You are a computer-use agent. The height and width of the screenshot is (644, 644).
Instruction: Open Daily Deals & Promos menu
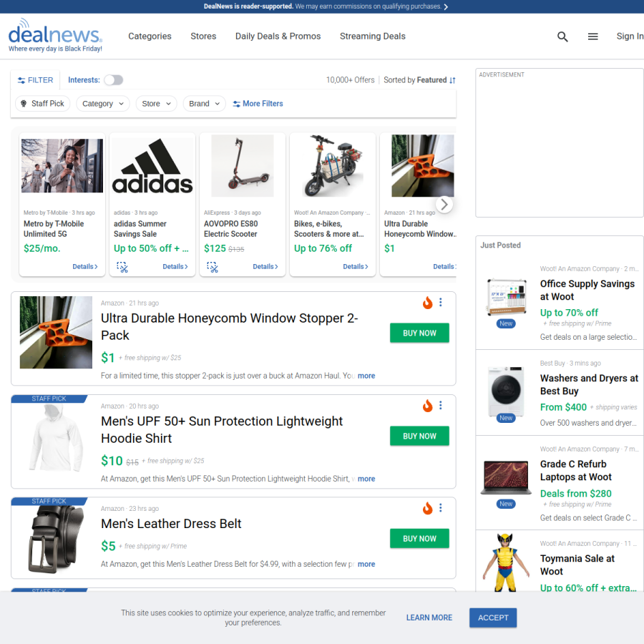click(278, 36)
